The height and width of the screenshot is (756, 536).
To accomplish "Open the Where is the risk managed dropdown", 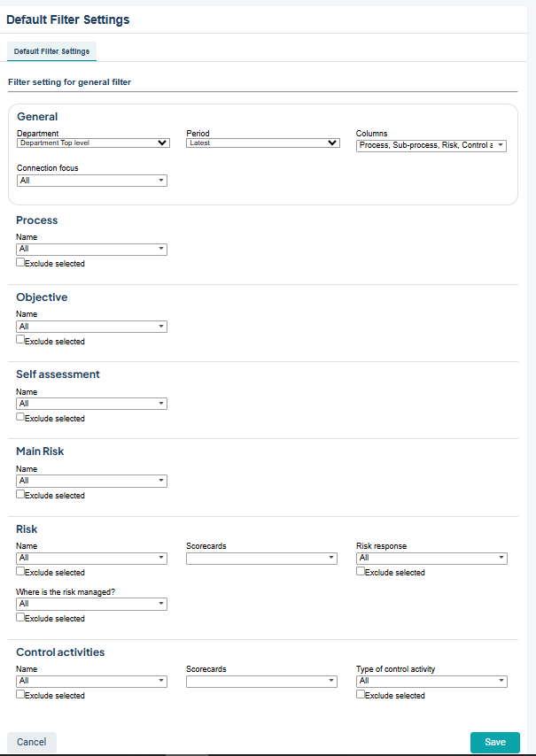I will (92, 604).
